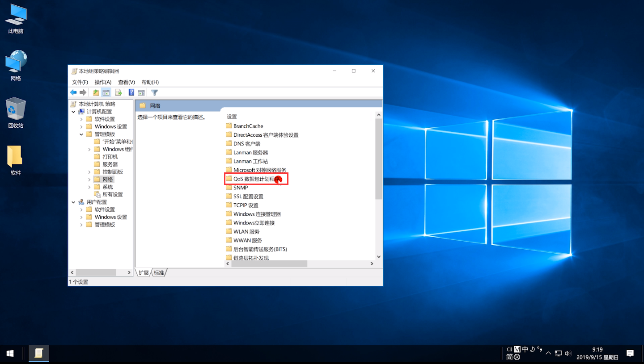644x364 pixels.
Task: Collapse the 管理模板 node under 计算机配置
Action: 81,134
